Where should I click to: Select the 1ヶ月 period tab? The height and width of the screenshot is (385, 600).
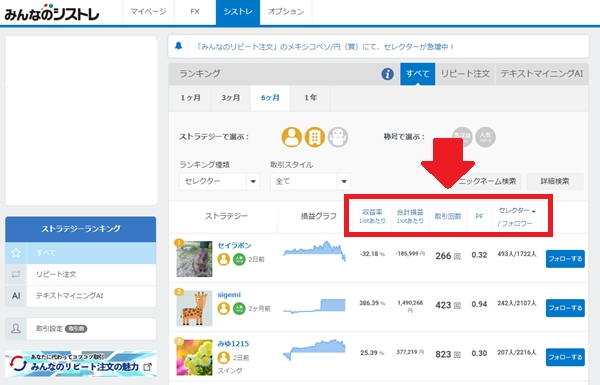pos(190,98)
